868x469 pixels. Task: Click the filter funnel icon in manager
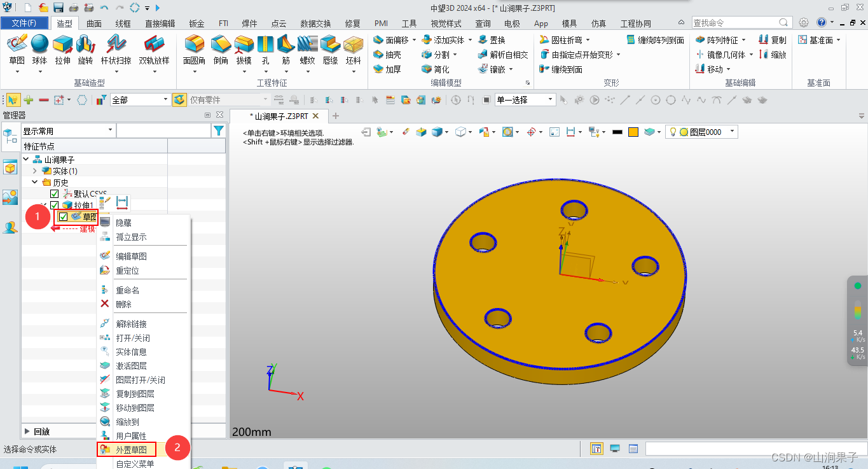(x=219, y=130)
